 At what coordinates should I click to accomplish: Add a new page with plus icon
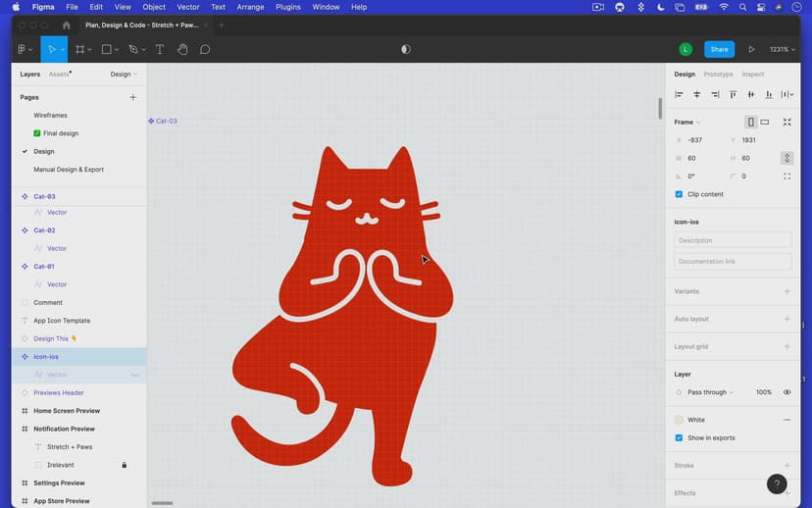tap(133, 97)
